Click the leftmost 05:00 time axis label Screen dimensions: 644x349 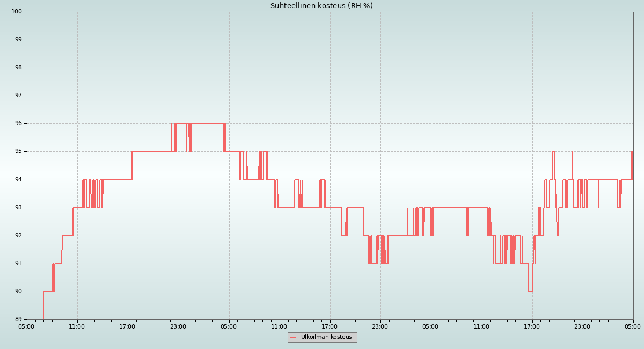coord(27,326)
